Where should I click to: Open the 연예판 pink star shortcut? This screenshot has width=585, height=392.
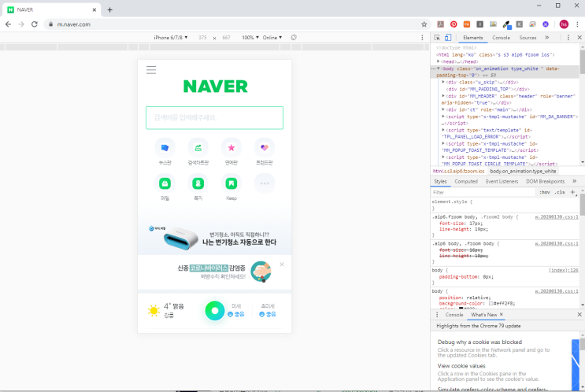click(231, 148)
